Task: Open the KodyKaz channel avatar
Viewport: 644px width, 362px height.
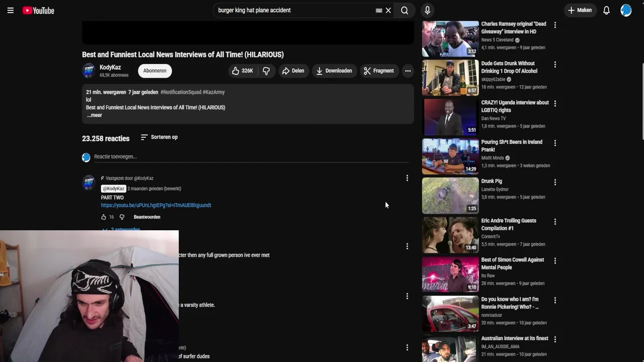Action: pyautogui.click(x=89, y=71)
